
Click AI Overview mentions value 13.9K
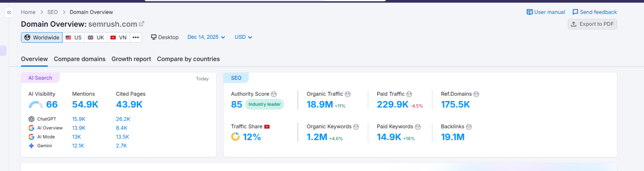pyautogui.click(x=79, y=128)
